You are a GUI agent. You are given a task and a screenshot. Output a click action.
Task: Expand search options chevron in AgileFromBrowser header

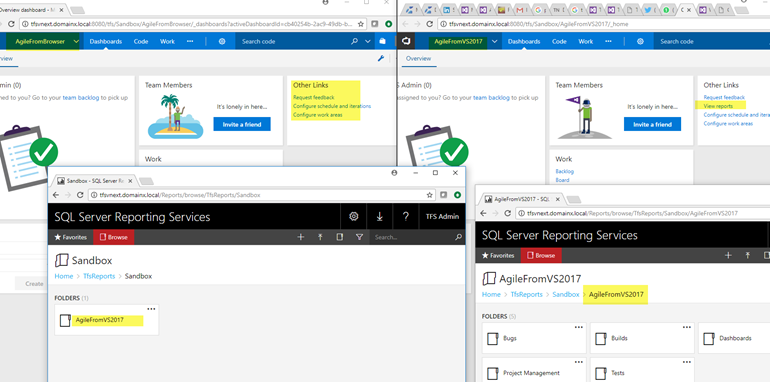click(x=368, y=42)
